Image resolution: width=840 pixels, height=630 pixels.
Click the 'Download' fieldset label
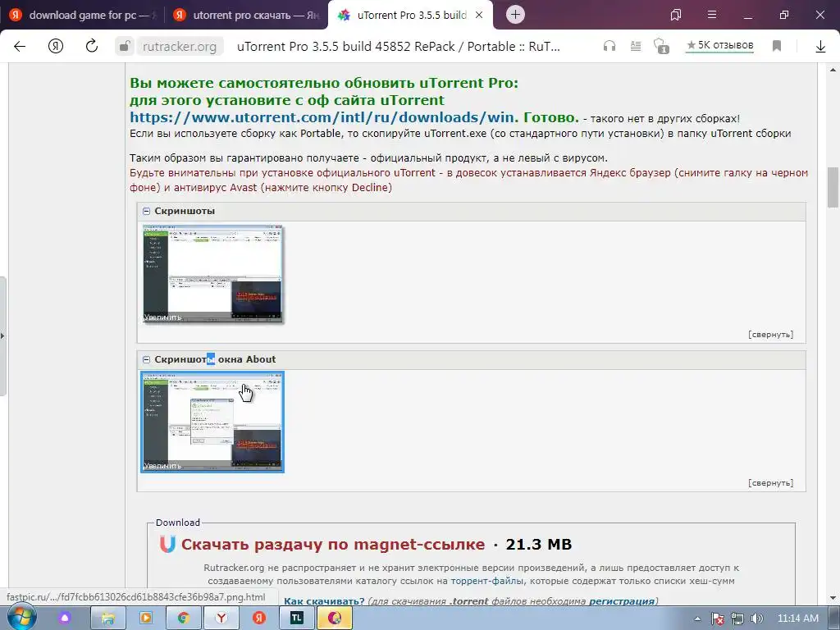[x=178, y=523]
